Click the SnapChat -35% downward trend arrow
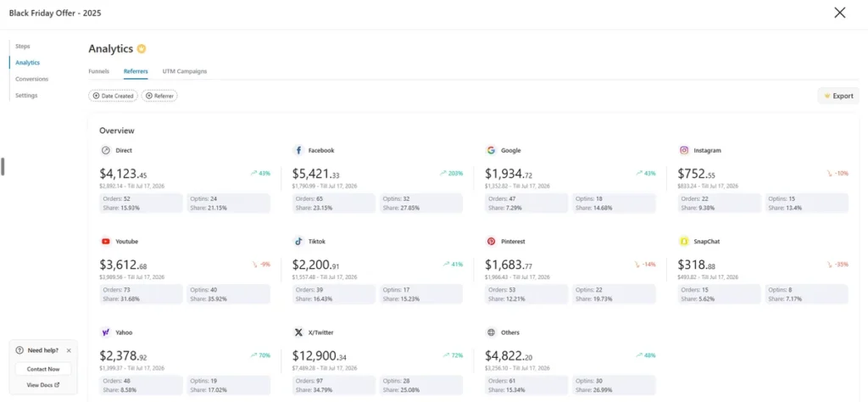This screenshot has width=868, height=402. tap(829, 265)
